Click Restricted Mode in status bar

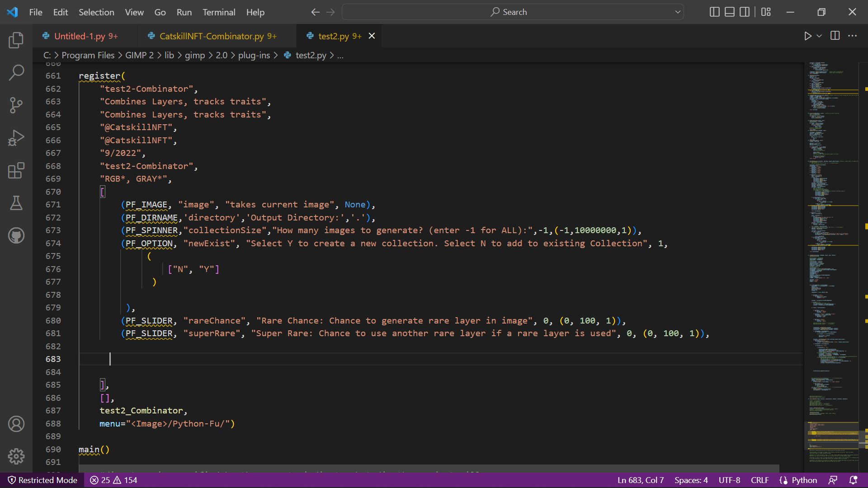42,480
